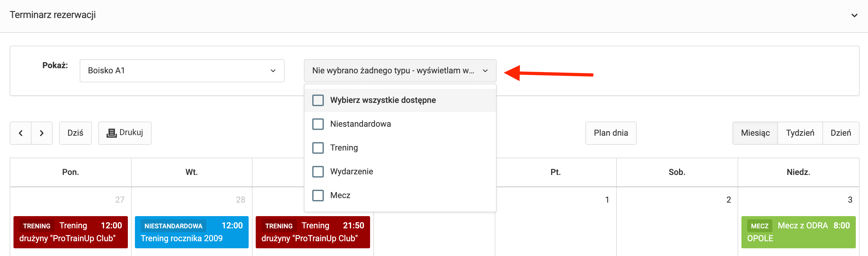Tick the Trening type checkbox
This screenshot has width=868, height=256.
pos(318,148)
